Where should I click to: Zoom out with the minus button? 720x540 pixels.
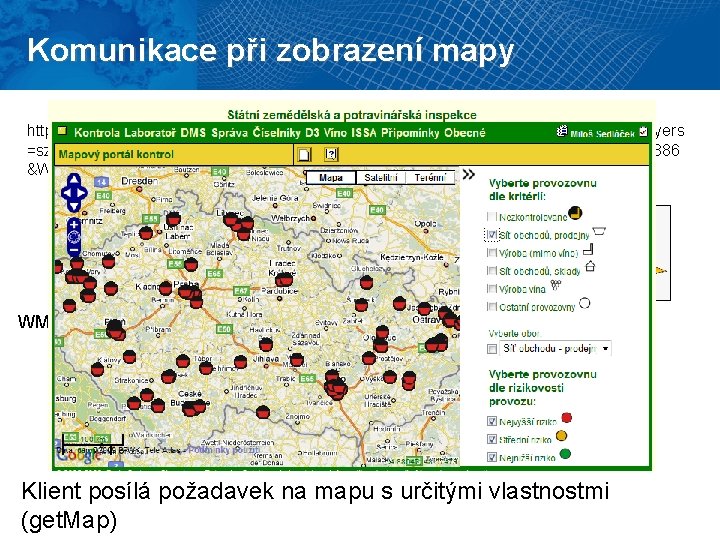pos(74,251)
